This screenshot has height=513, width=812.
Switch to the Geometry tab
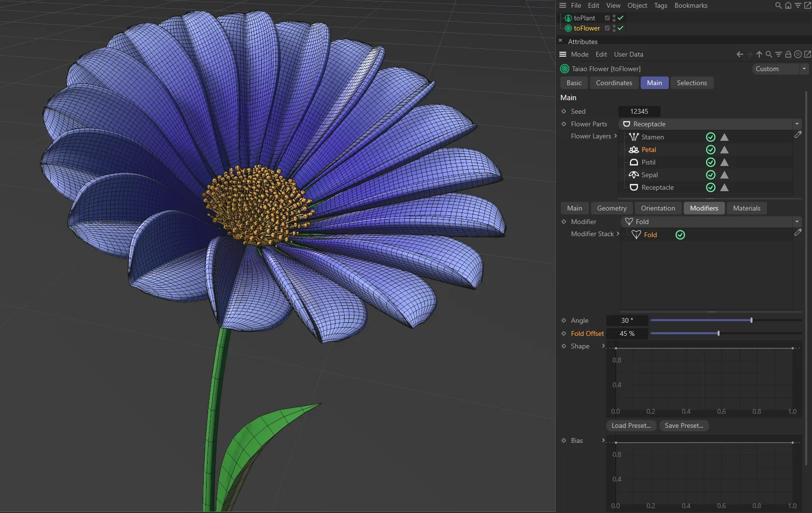(611, 208)
